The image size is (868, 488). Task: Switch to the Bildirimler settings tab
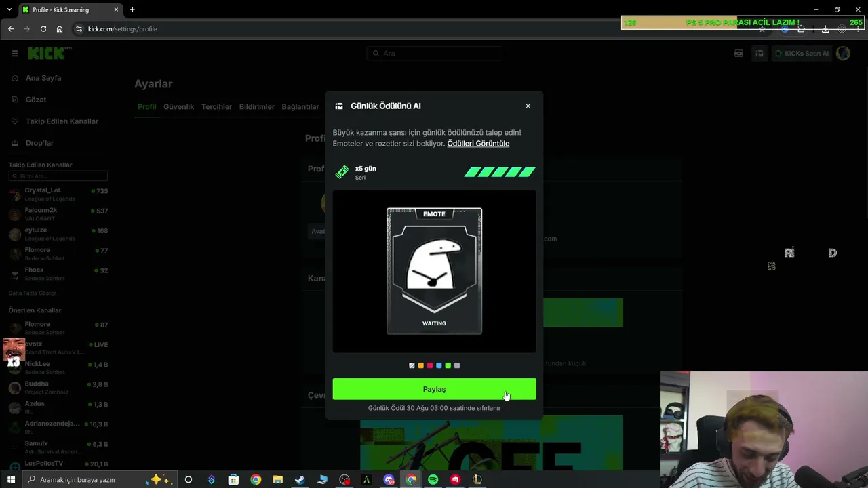(x=256, y=107)
